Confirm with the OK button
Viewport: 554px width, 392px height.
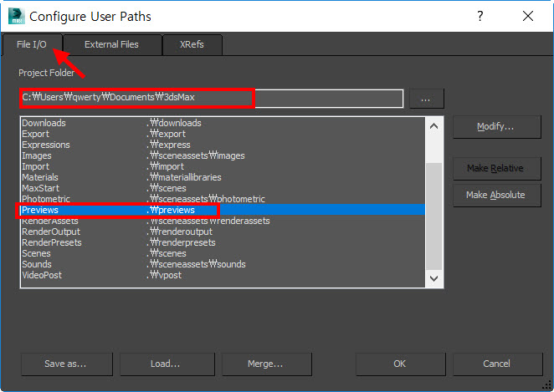[400, 364]
